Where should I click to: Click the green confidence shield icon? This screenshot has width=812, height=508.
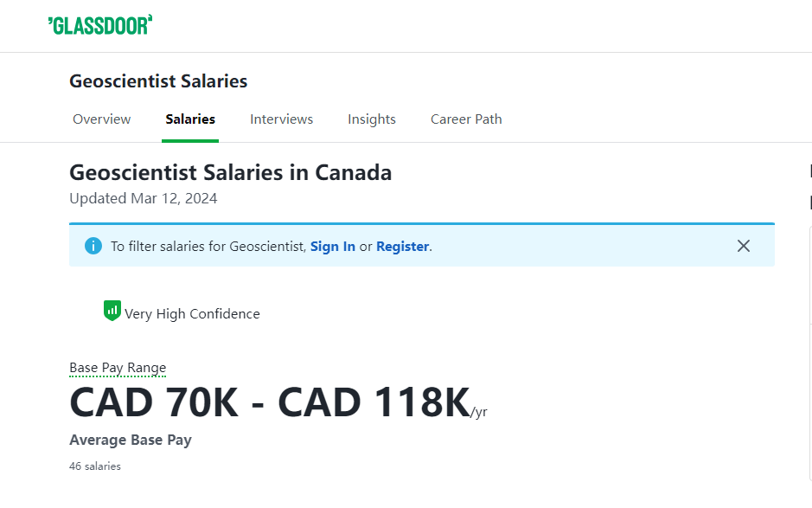tap(112, 311)
